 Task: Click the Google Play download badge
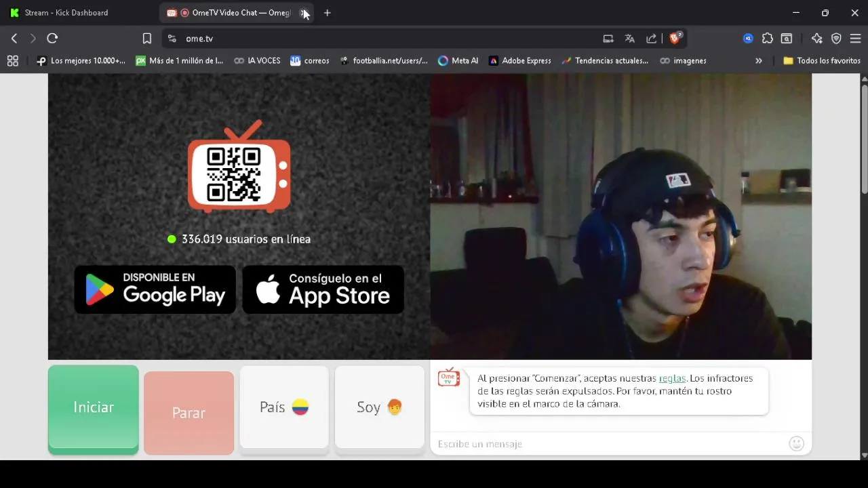point(155,289)
